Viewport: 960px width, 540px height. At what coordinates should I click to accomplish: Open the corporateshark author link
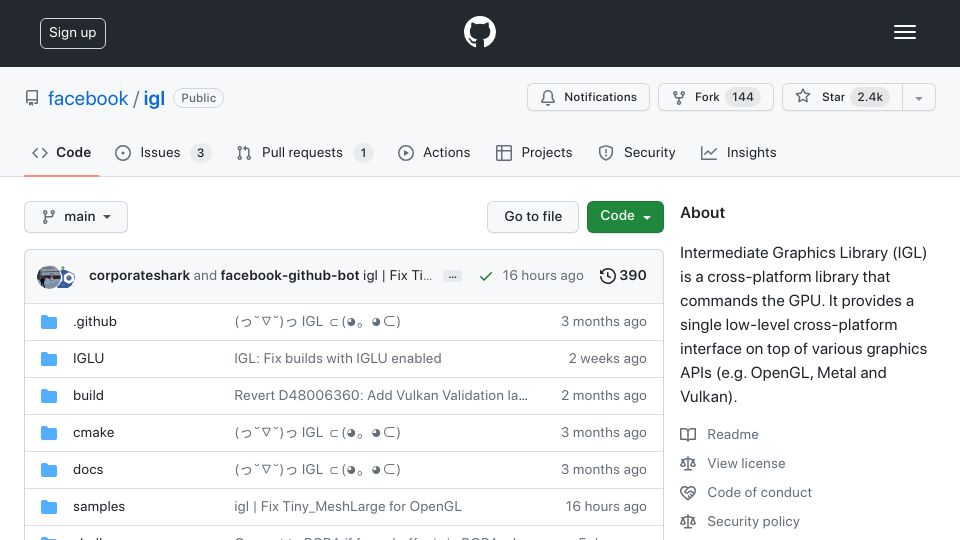[140, 276]
